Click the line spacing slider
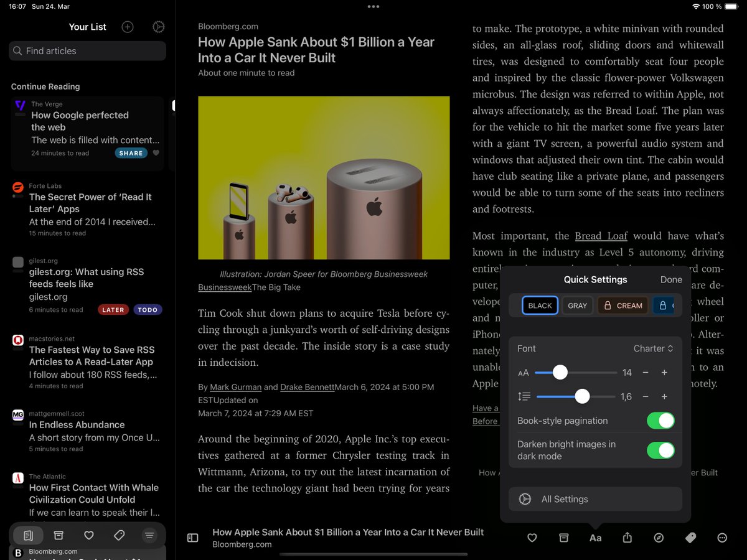747x560 pixels. (x=576, y=396)
